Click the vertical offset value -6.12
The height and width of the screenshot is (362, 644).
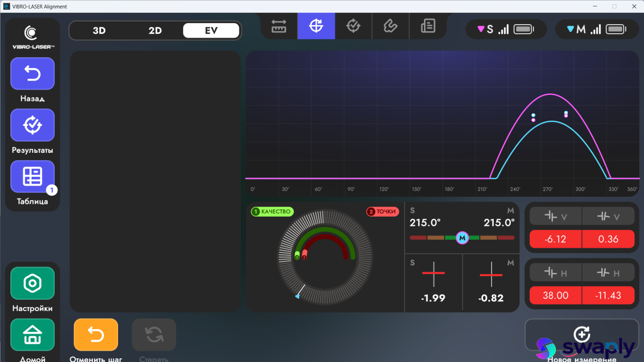(x=555, y=239)
